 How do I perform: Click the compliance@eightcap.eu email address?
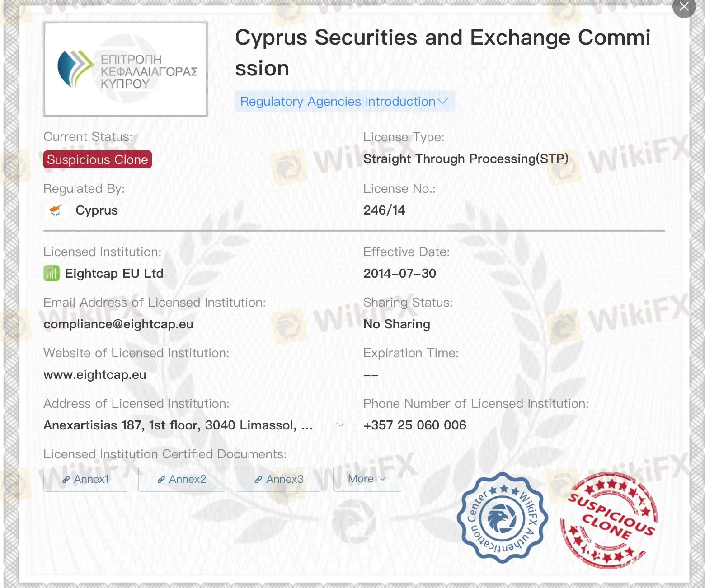click(x=118, y=324)
